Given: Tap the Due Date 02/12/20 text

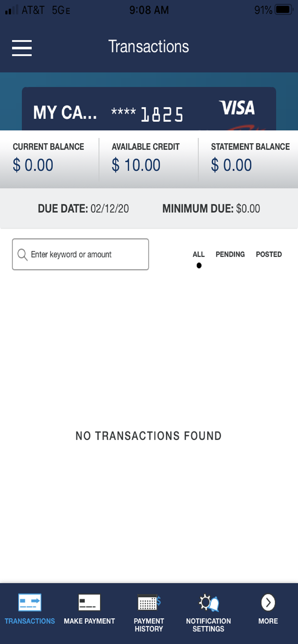Looking at the screenshot, I should click(83, 208).
